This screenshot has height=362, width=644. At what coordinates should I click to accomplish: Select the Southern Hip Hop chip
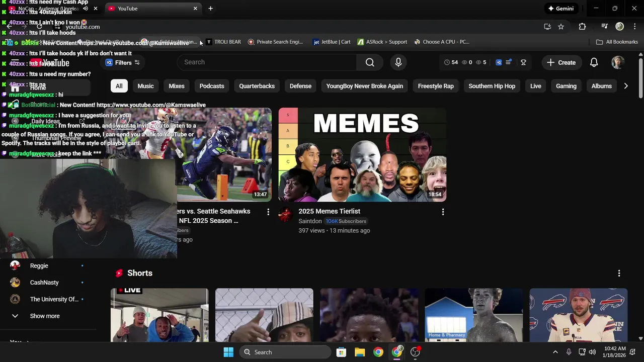(x=492, y=86)
